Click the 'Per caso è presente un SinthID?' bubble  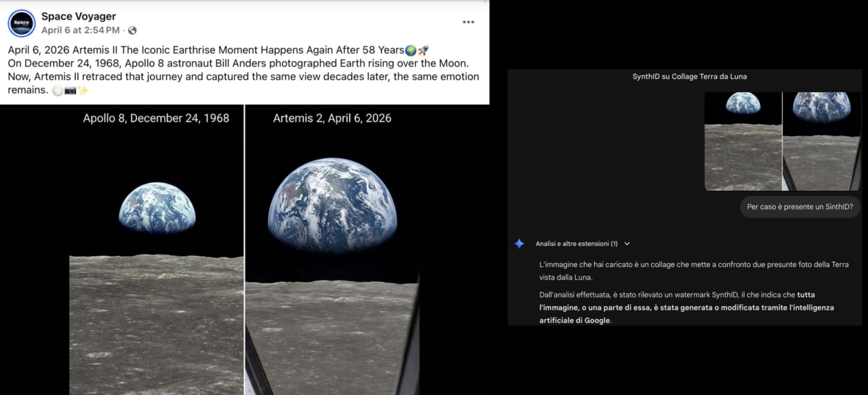point(800,207)
